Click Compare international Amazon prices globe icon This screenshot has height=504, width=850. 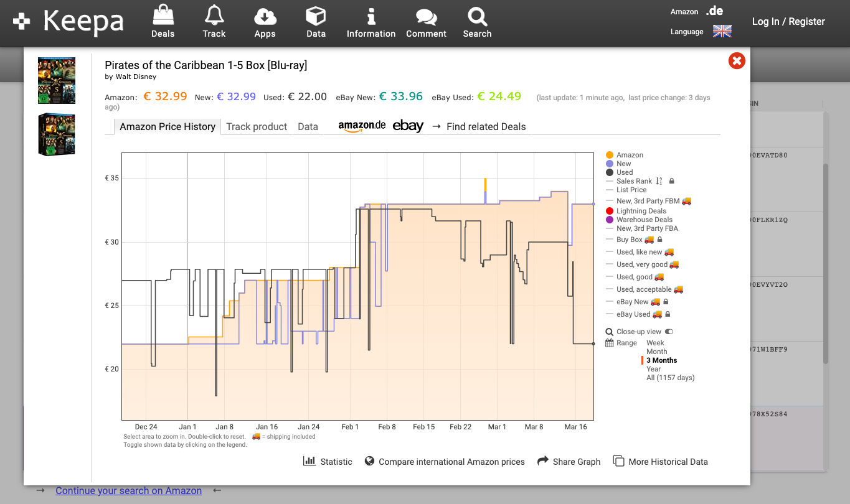369,461
